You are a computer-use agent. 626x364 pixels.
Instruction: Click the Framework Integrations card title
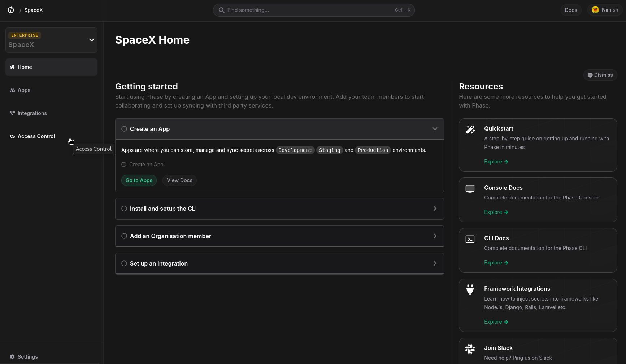[x=517, y=289]
